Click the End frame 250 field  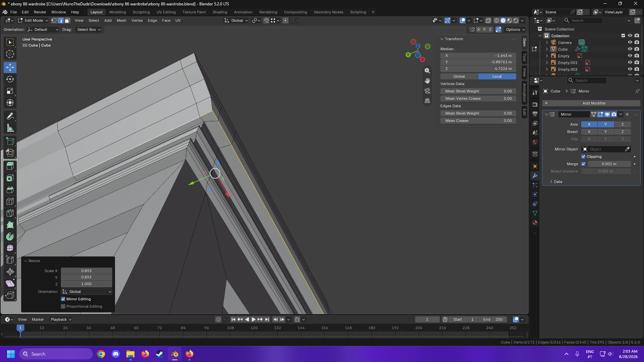[493, 319]
